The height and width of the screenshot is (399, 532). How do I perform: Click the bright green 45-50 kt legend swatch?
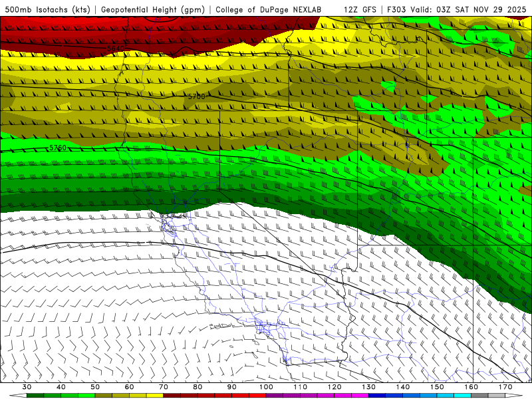pyautogui.click(x=86, y=396)
